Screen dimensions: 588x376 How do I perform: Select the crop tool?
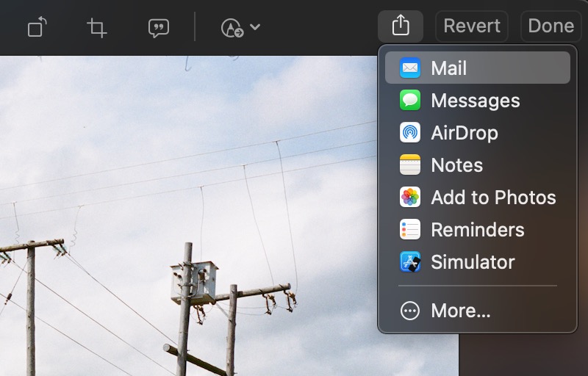coord(97,28)
